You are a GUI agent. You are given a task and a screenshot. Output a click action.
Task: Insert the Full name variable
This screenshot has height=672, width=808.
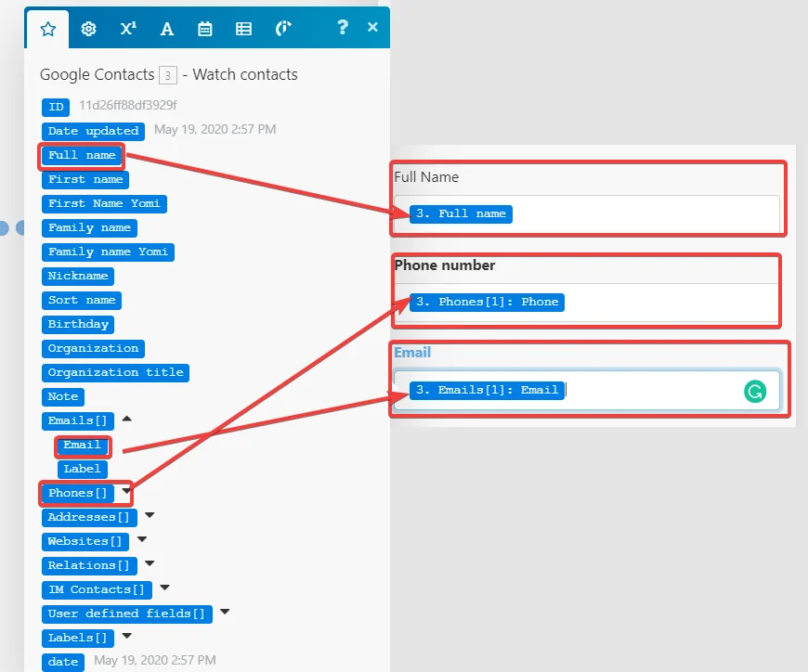82,156
